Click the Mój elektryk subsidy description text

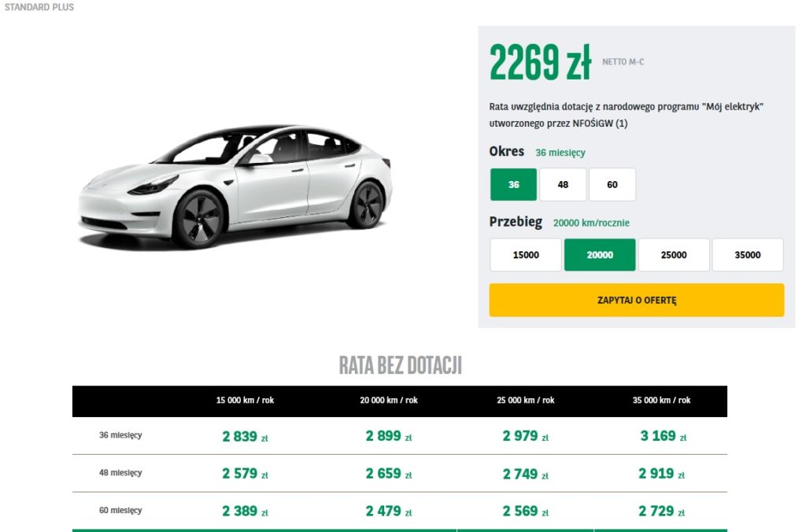click(x=626, y=115)
